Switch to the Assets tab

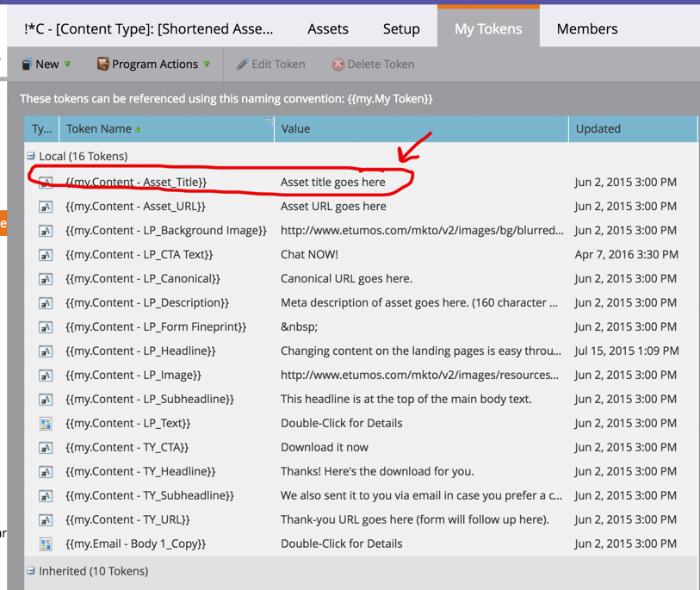pyautogui.click(x=328, y=29)
